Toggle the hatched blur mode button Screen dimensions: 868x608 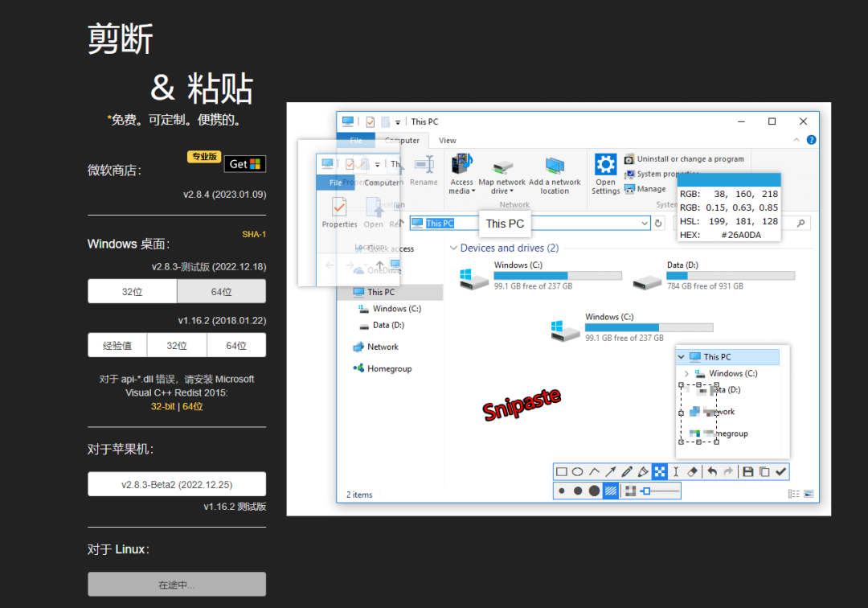[x=611, y=491]
